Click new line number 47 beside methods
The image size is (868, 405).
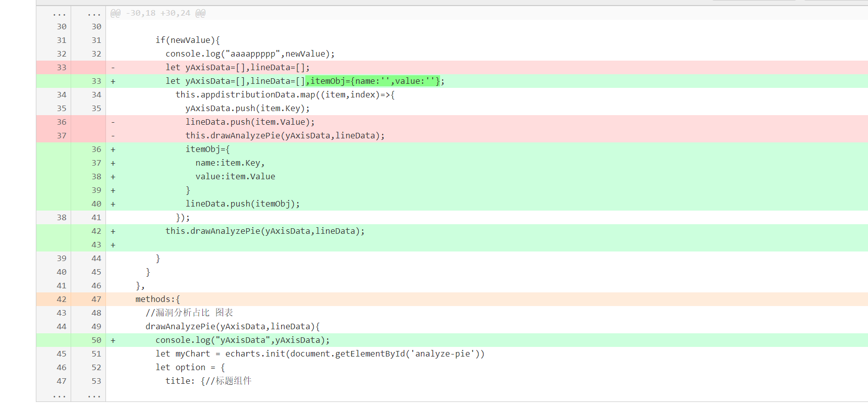point(96,299)
